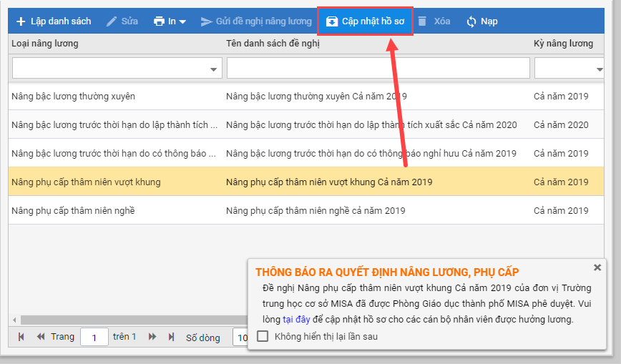
Task: Tick Không hiển thị lại lần sau checkbox
Action: click(263, 336)
